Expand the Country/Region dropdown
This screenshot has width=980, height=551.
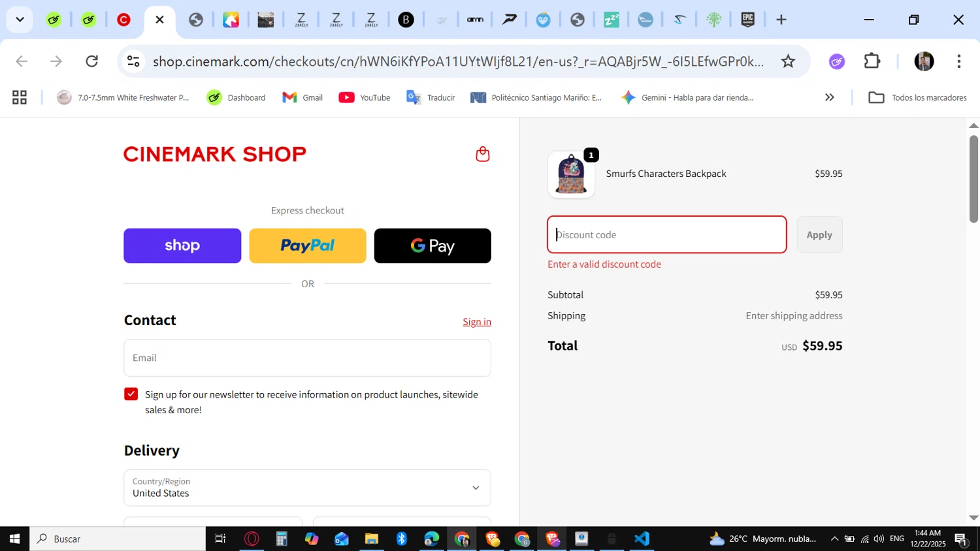(307, 488)
